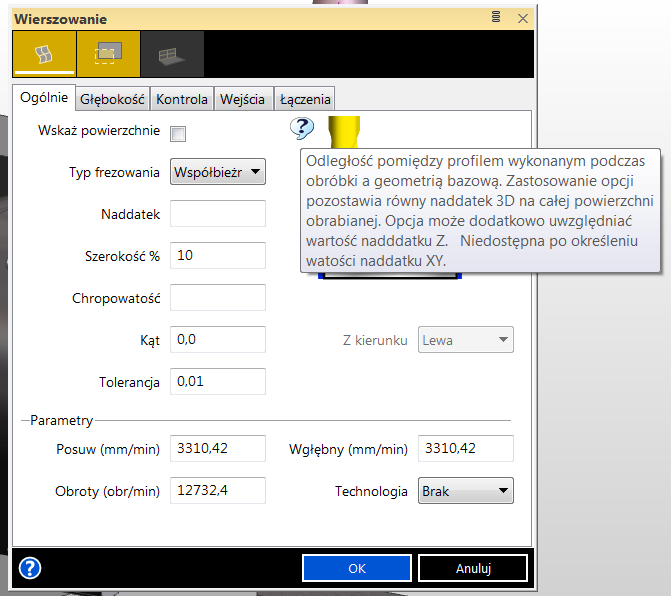
Task: Click the Obroty (obr/min) field
Action: tap(218, 490)
